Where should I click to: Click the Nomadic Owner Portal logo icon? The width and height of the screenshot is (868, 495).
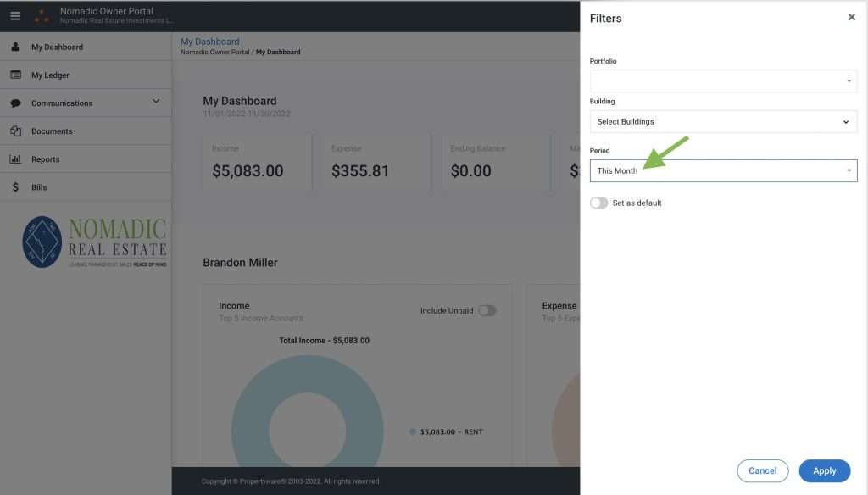[41, 16]
